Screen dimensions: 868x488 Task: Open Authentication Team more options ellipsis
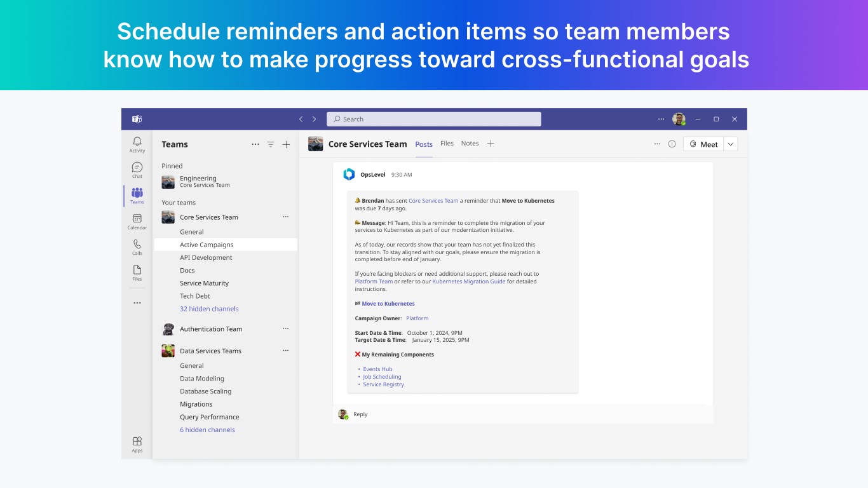point(286,329)
